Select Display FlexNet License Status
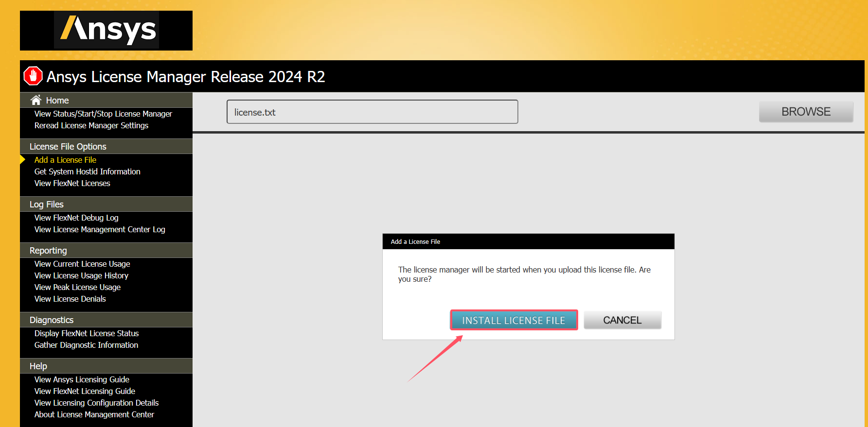868x427 pixels. point(87,333)
